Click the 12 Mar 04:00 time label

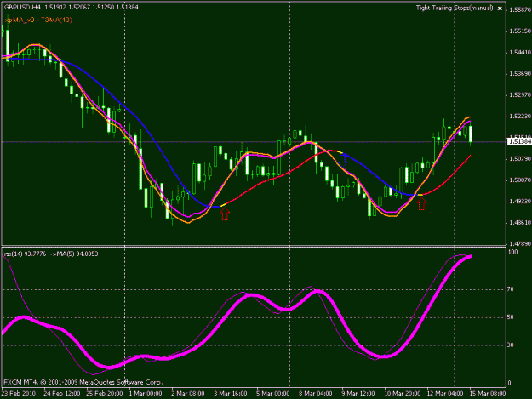pos(445,393)
